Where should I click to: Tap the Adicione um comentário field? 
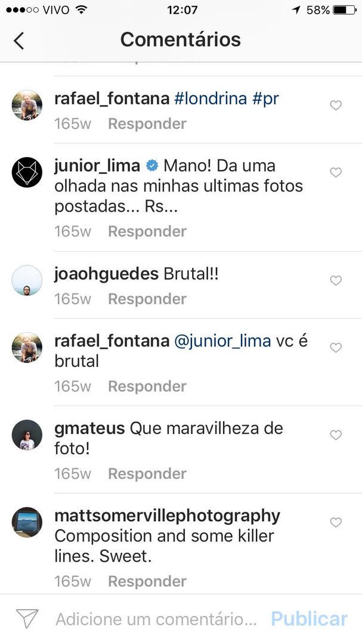149,619
